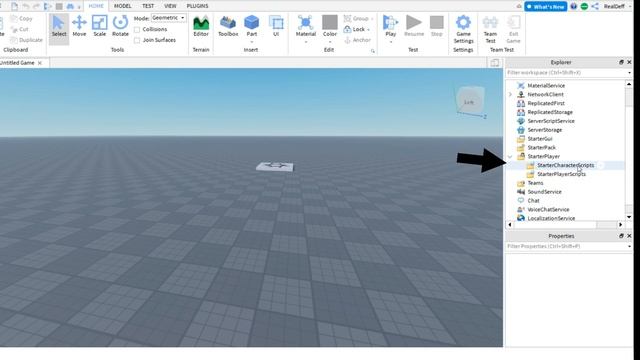Image resolution: width=640 pixels, height=360 pixels.
Task: Select MaterialService in Explorer
Action: (x=546, y=86)
